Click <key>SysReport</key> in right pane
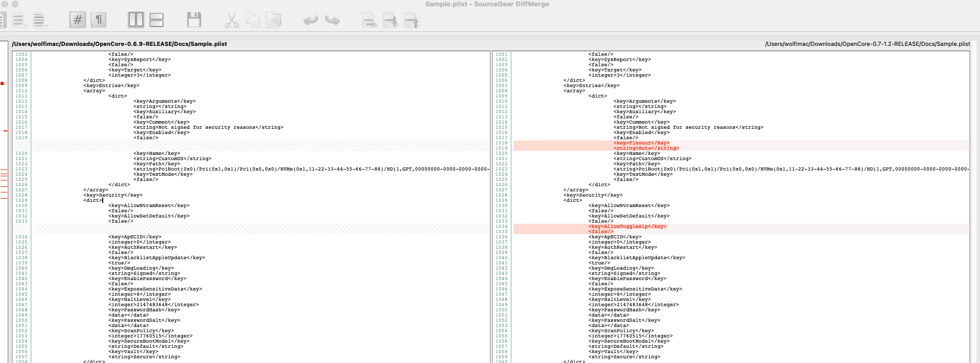 coord(619,59)
